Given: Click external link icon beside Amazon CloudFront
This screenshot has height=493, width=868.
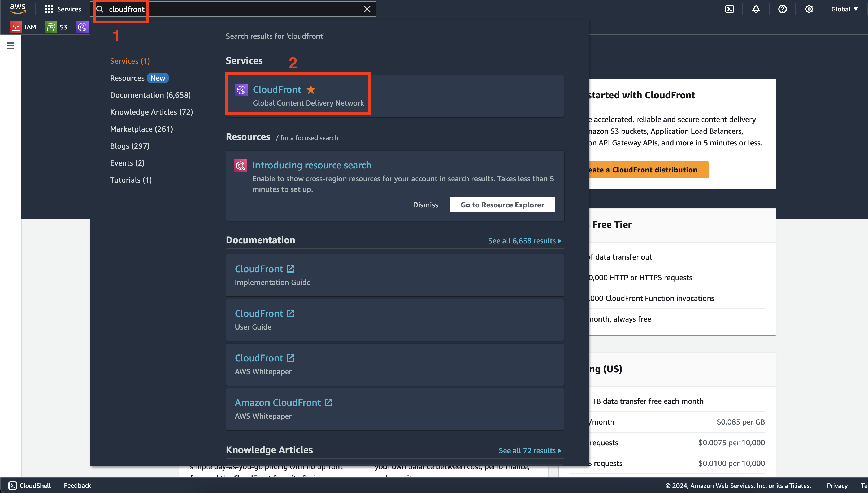Looking at the screenshot, I should tap(328, 402).
